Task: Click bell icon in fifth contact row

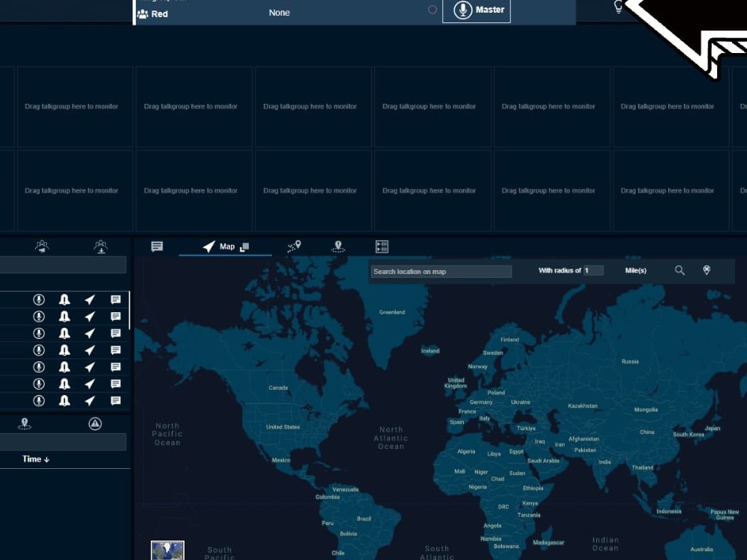Action: 64,367
